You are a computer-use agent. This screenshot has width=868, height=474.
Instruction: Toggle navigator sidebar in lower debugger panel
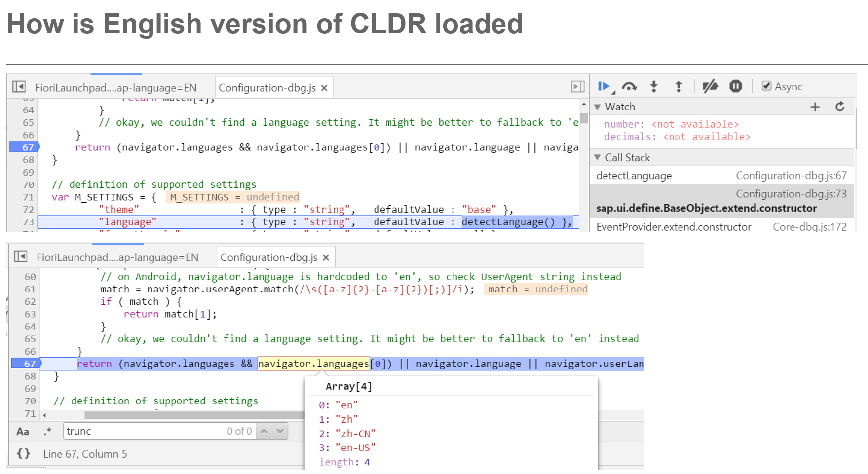tap(21, 257)
